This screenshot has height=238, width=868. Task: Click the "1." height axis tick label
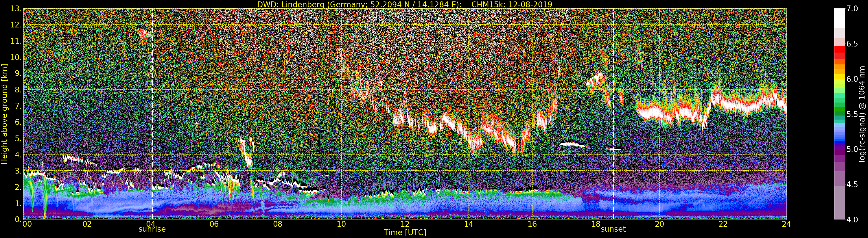coord(18,203)
